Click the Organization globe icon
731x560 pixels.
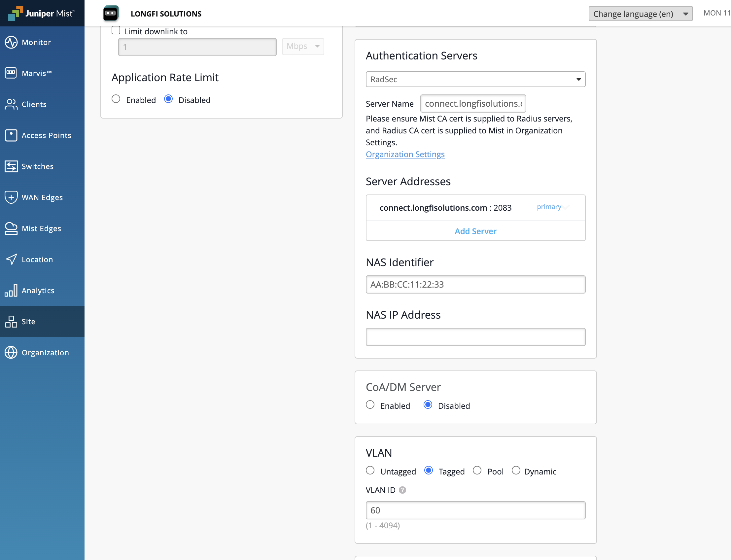coord(11,352)
